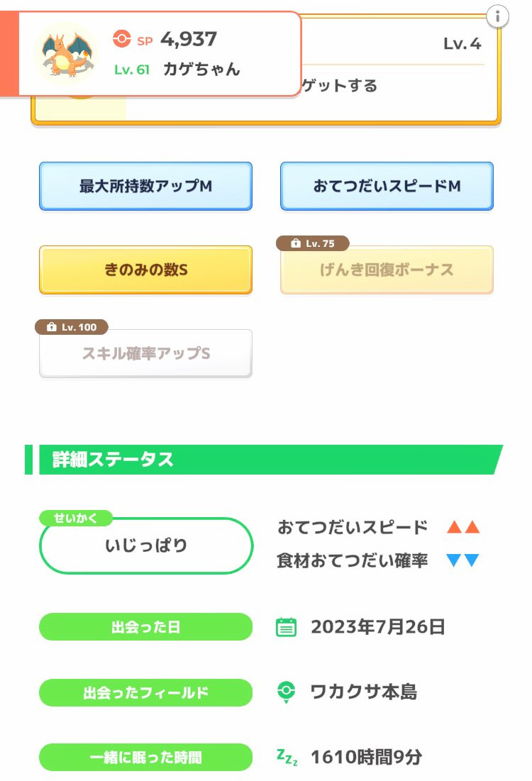Tap the info icon at top right

(498, 16)
